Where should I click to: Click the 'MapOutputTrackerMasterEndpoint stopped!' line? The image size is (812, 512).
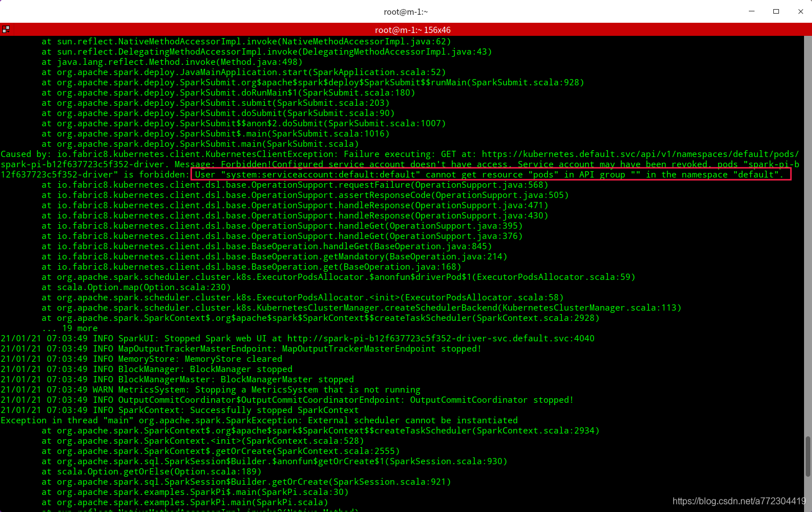pyautogui.click(x=241, y=349)
